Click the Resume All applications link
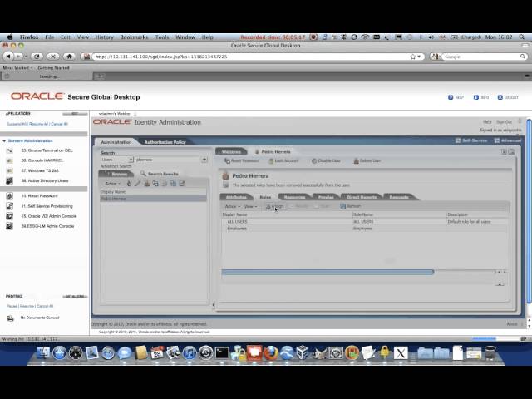 [38, 124]
